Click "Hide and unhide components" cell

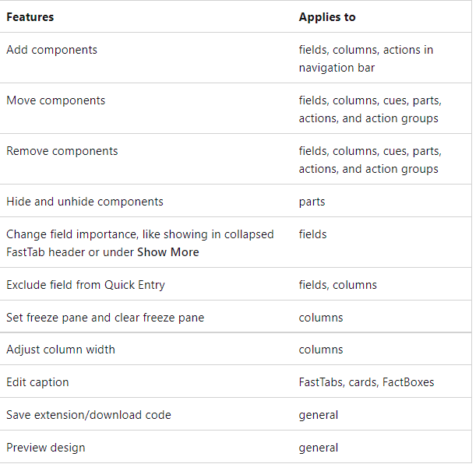[x=85, y=202]
